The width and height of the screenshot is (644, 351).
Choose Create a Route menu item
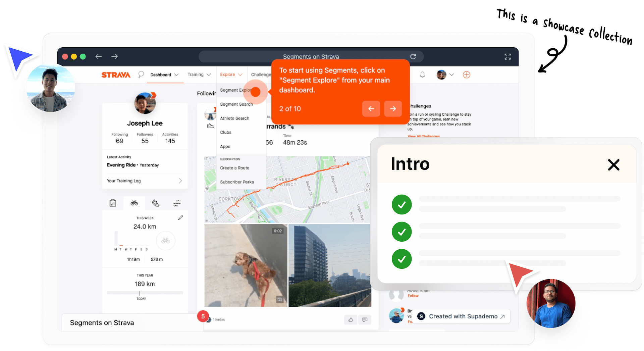[234, 168]
